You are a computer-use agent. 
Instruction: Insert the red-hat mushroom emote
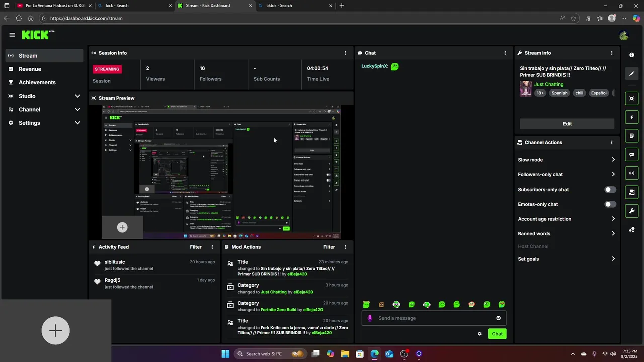(x=471, y=304)
